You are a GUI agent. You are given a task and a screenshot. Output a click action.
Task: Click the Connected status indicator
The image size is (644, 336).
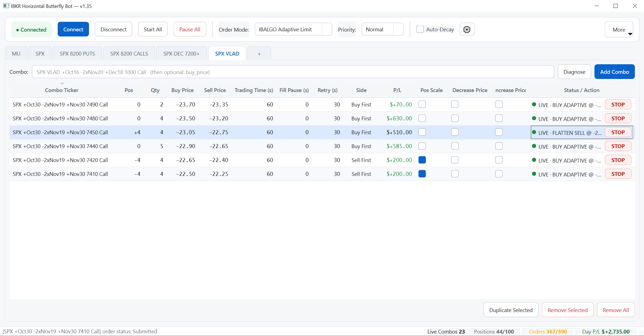point(31,29)
